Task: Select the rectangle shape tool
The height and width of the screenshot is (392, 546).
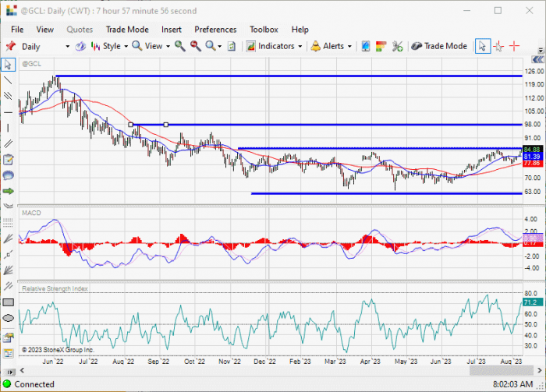Action: coord(8,302)
